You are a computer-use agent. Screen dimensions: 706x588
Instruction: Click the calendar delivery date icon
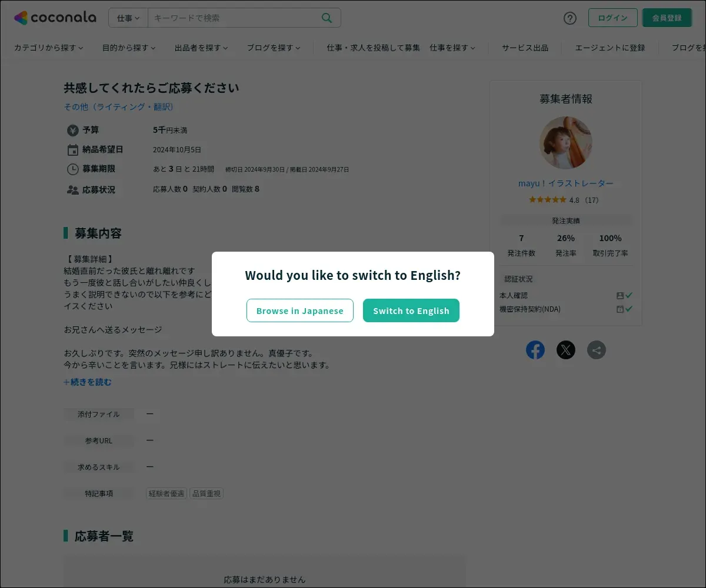click(x=73, y=149)
